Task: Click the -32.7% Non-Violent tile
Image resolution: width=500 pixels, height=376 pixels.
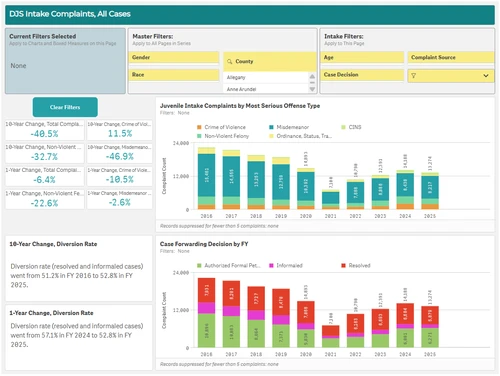Action: [x=44, y=153]
